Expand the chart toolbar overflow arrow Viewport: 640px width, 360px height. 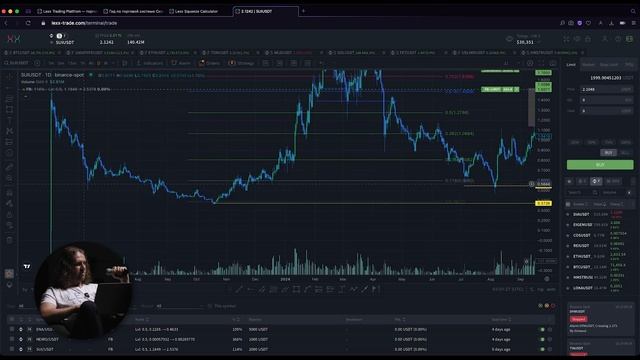321,63
